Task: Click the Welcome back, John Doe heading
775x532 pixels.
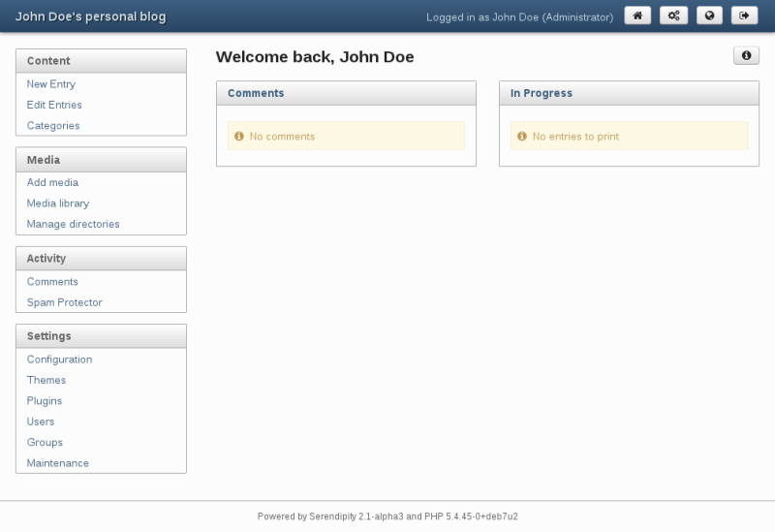Action: [x=315, y=57]
